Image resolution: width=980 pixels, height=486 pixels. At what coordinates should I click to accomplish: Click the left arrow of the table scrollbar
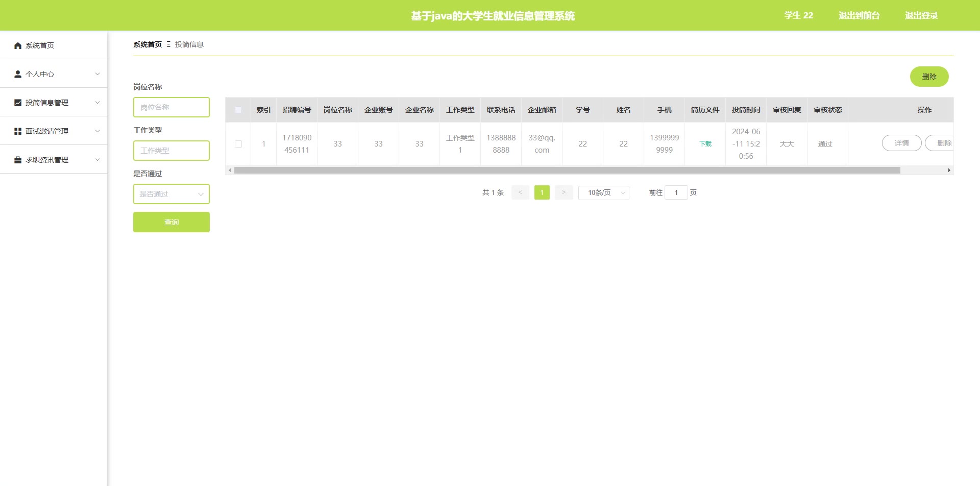coord(230,171)
